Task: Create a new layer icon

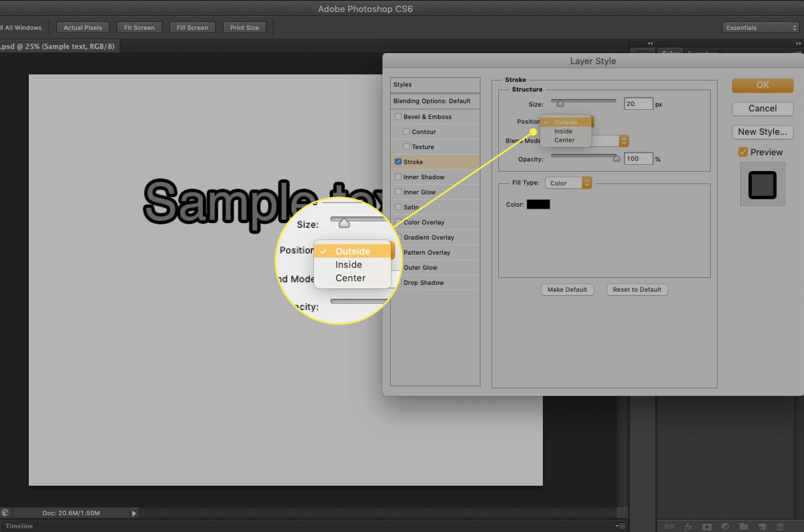Action: coord(762,527)
